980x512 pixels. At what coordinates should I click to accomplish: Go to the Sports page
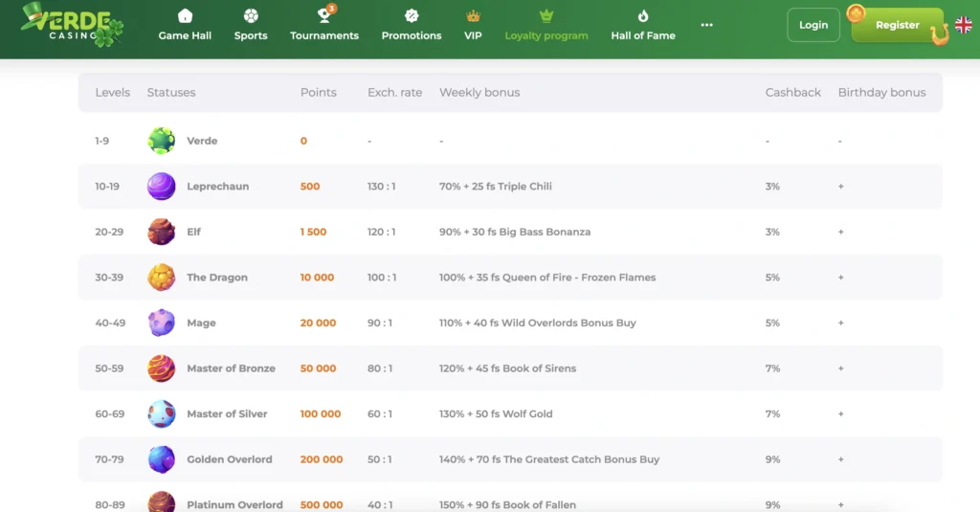251,26
